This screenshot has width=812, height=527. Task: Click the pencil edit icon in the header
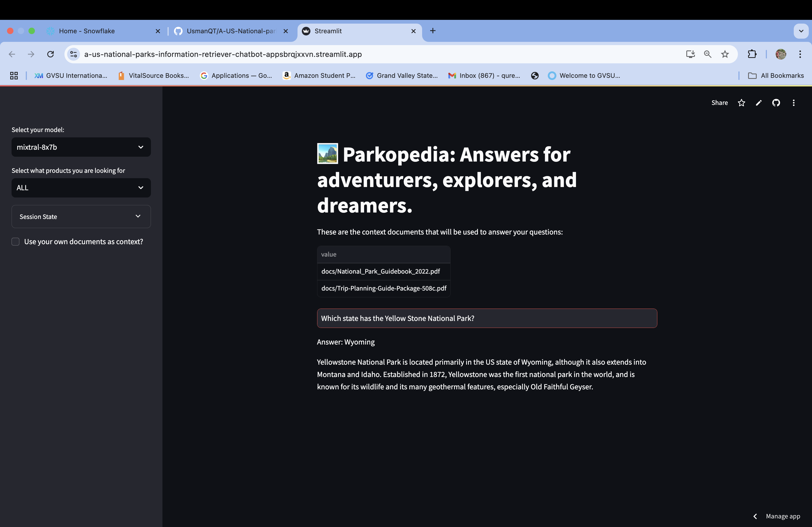(x=759, y=103)
